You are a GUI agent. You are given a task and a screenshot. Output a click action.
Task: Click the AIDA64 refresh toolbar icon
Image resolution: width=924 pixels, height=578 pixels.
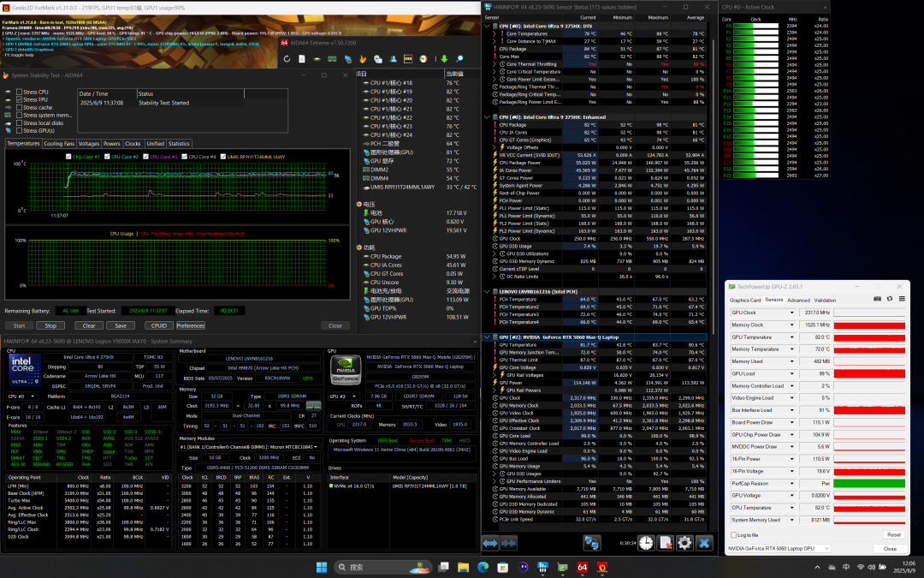tap(287, 59)
